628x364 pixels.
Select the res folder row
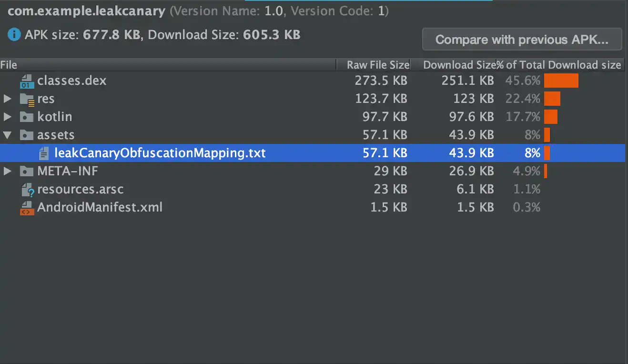coord(313,99)
